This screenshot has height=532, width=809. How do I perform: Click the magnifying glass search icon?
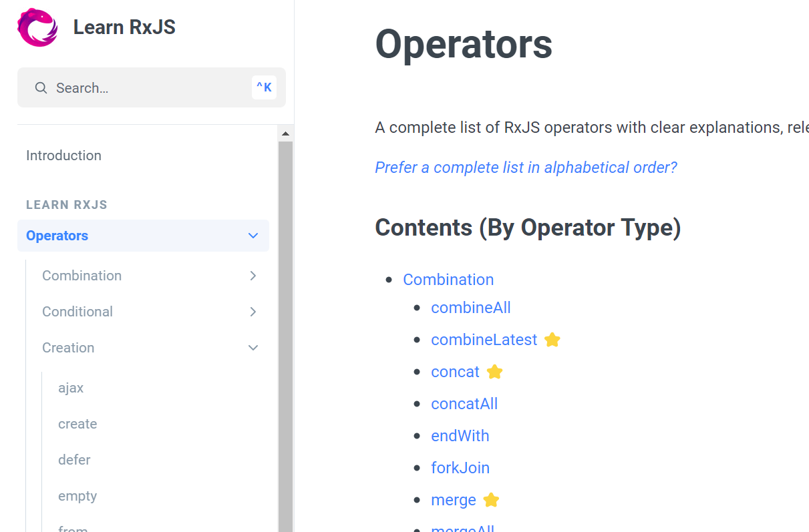click(x=41, y=87)
